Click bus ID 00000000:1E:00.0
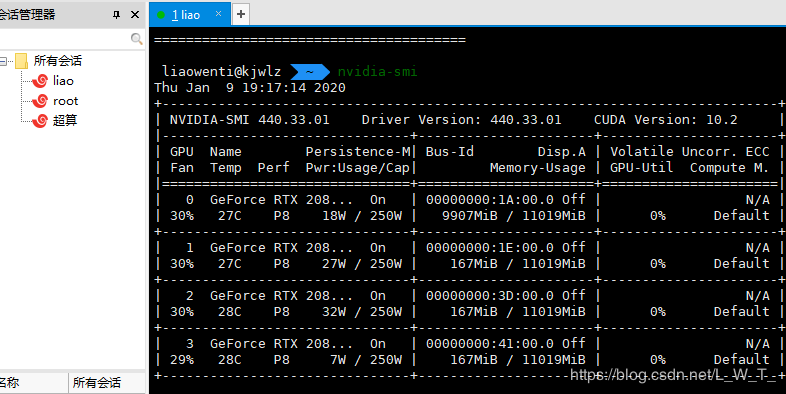Viewport: 786px width, 394px height. 490,248
